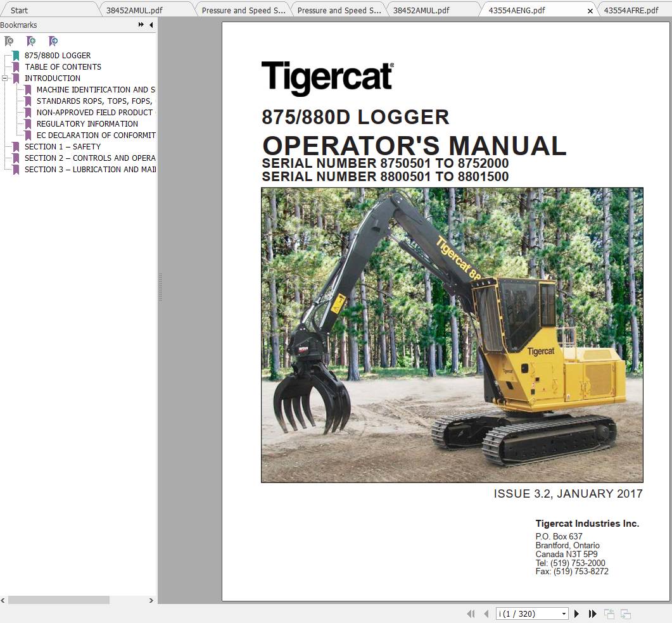672x623 pixels.
Task: Switch to the Start tab
Action: [18, 10]
